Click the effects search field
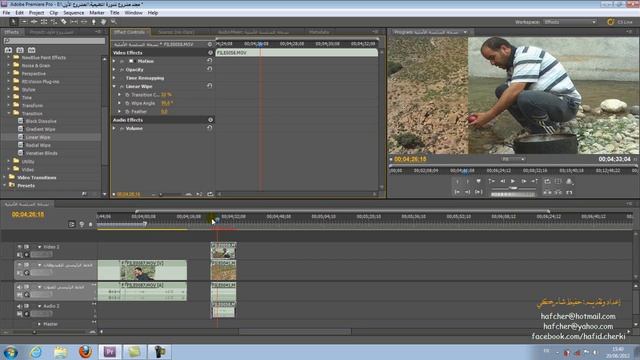 click(54, 41)
